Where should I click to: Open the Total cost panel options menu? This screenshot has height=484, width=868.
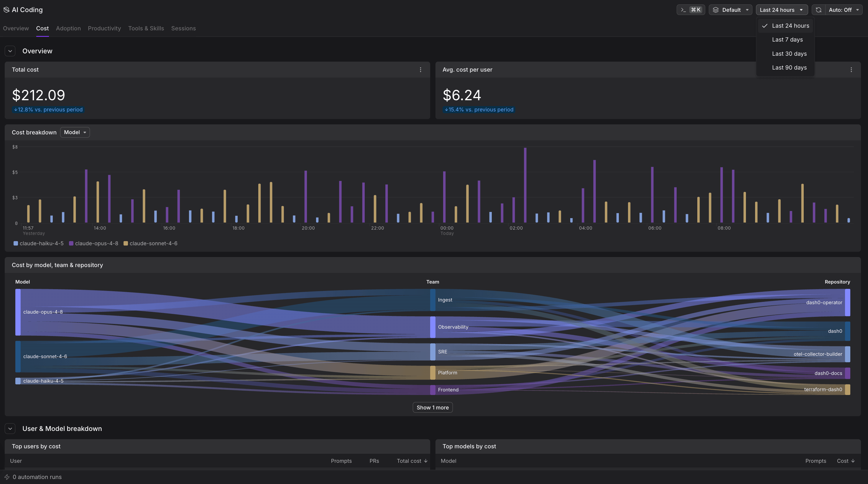point(420,70)
